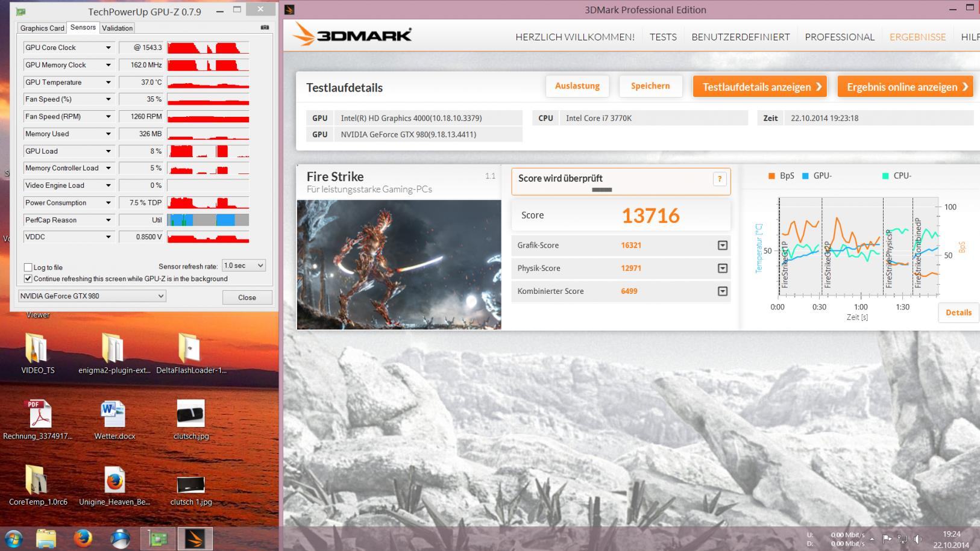This screenshot has height=551, width=980.
Task: Click the orange BpS legend swatch
Action: pyautogui.click(x=771, y=176)
